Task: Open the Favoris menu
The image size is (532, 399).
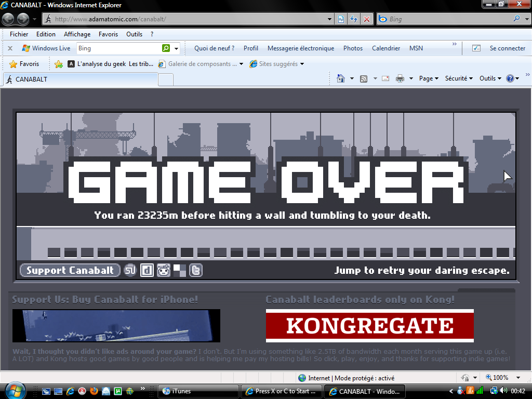Action: tap(108, 34)
